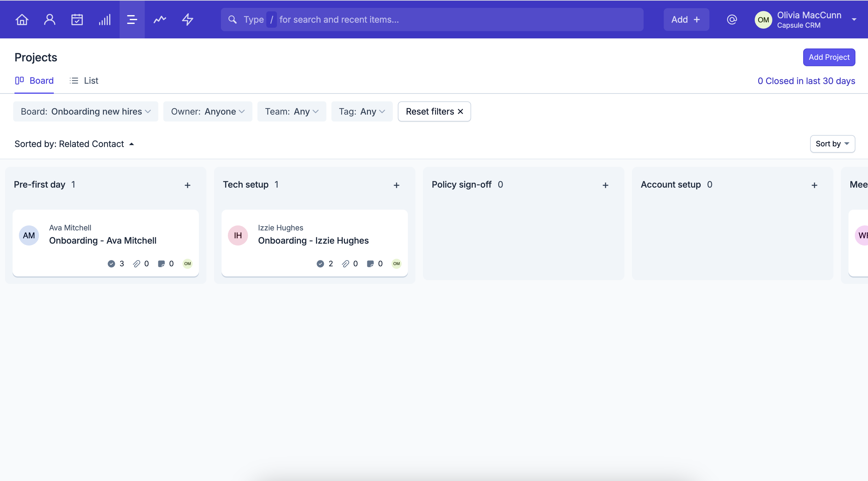The width and height of the screenshot is (868, 481).
Task: Click the Pre-first day column title
Action: click(39, 184)
